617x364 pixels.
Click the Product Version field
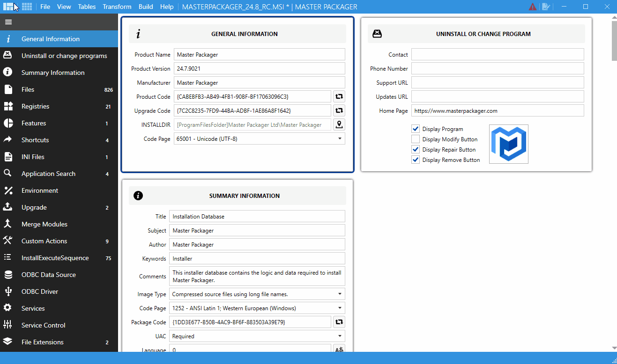[260, 68]
